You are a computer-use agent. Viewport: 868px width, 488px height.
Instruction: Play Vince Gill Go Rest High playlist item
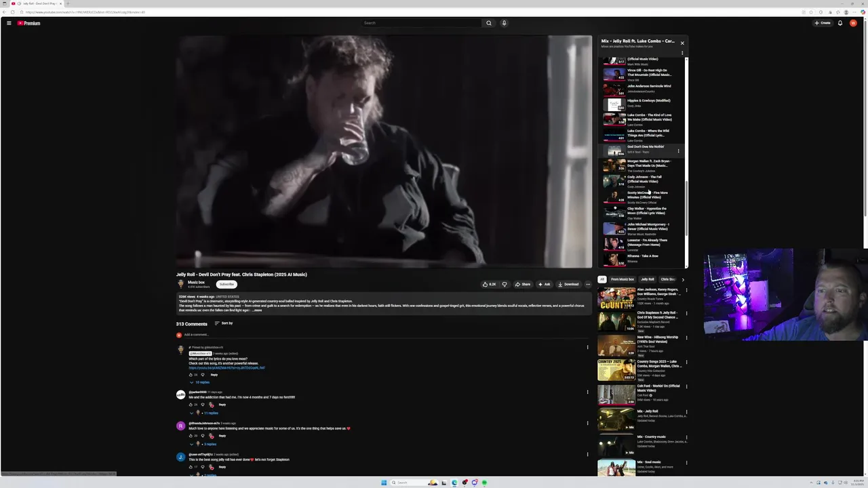coord(641,74)
